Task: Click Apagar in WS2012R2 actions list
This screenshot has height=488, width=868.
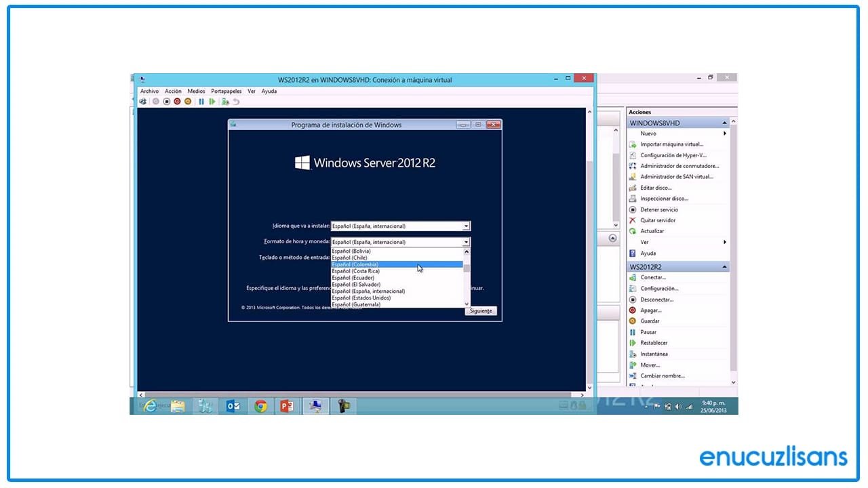Action: click(x=650, y=310)
